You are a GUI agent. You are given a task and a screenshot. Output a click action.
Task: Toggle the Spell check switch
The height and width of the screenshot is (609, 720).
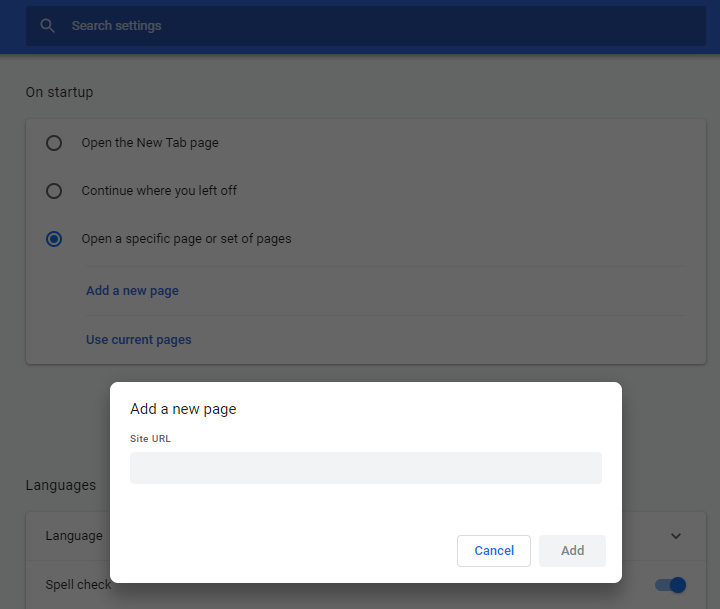(x=670, y=585)
